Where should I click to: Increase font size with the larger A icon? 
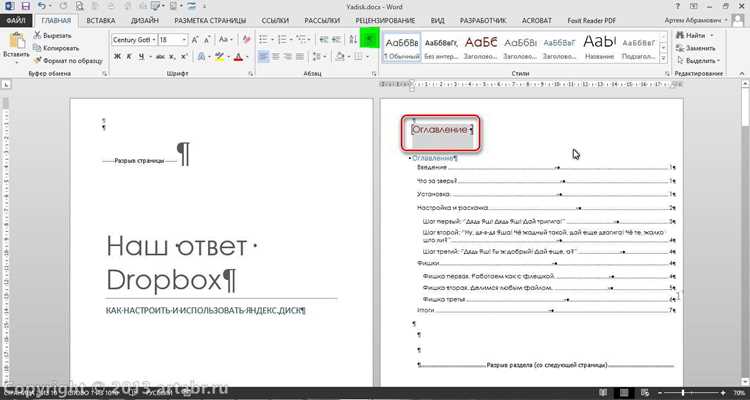[195, 40]
